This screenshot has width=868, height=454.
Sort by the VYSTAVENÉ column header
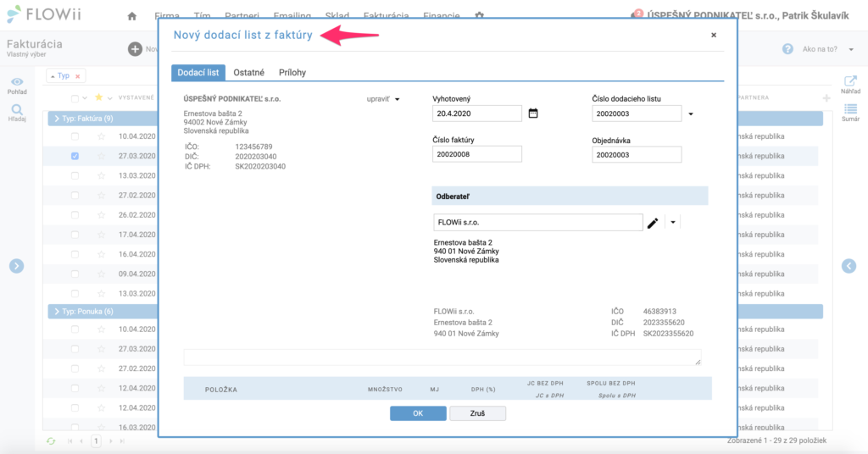[136, 98]
